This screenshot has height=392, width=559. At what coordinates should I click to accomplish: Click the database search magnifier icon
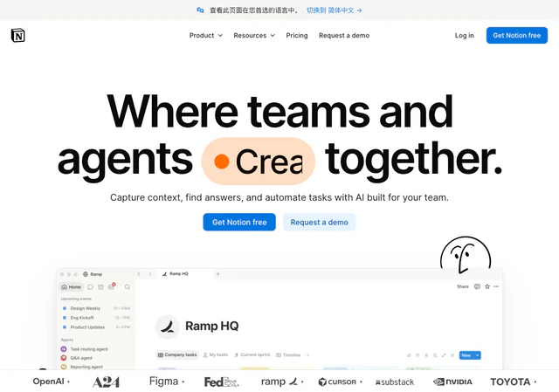point(435,355)
